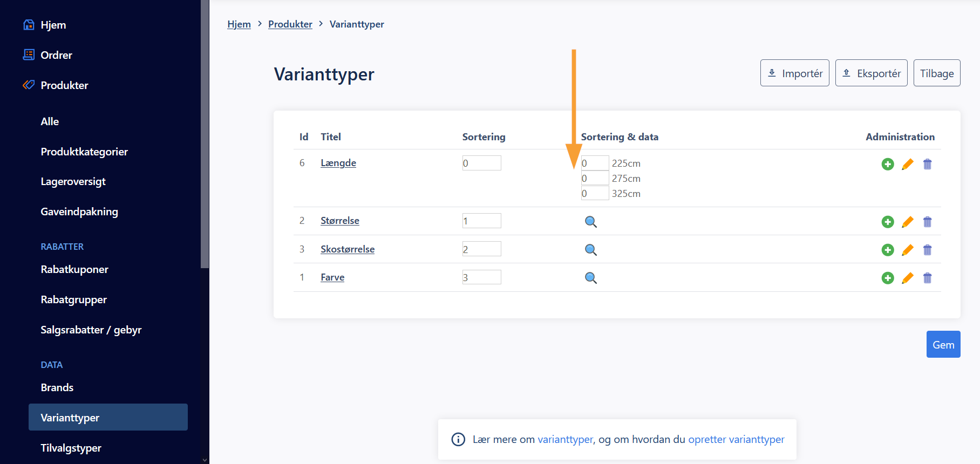Click the sort field next to 275cm
The height and width of the screenshot is (464, 980).
point(595,178)
